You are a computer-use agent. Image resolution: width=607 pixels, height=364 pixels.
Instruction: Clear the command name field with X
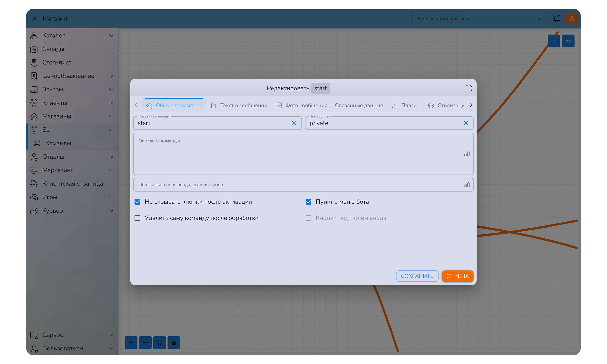(x=294, y=123)
